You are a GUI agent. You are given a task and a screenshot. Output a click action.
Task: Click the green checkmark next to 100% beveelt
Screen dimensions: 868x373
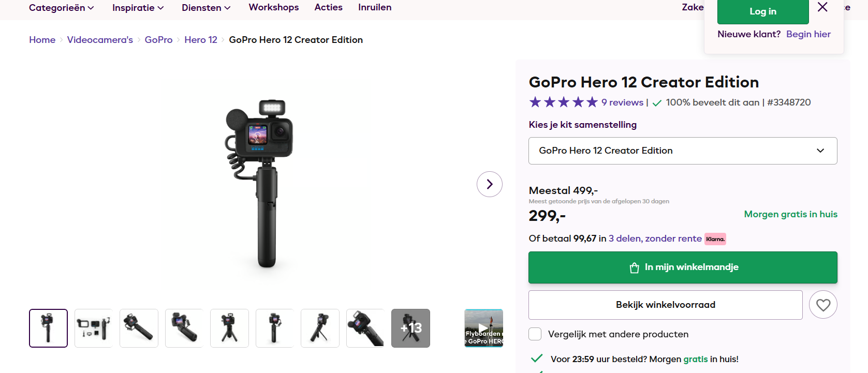click(x=657, y=102)
